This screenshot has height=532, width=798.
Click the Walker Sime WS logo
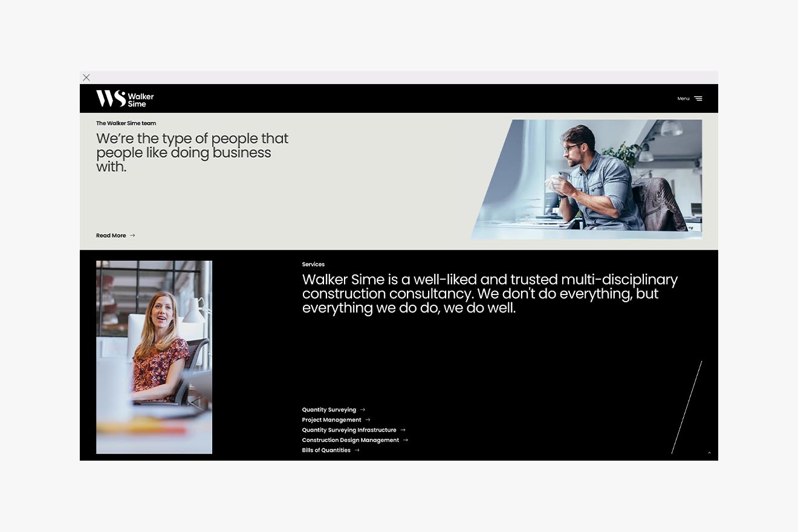pos(125,99)
